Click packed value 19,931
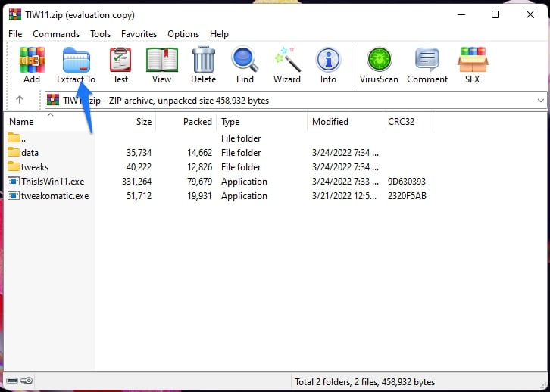550x392 pixels. click(x=199, y=196)
